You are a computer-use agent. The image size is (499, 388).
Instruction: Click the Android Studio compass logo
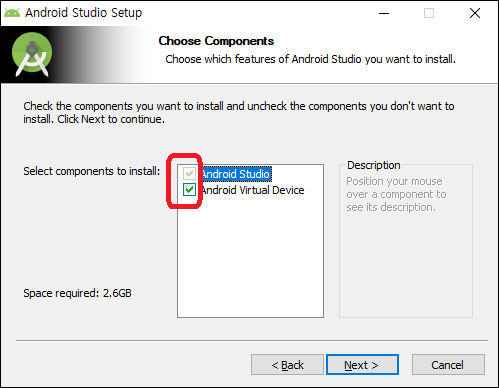tap(32, 54)
